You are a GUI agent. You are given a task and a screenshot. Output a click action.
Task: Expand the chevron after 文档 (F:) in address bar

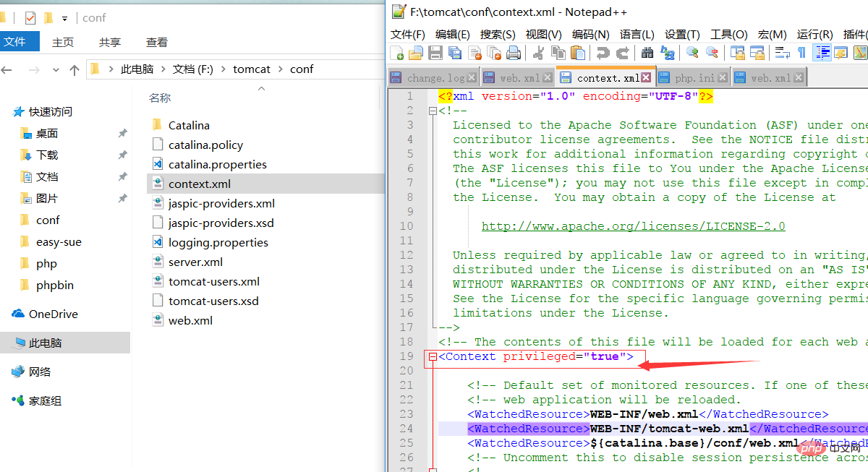click(x=222, y=69)
